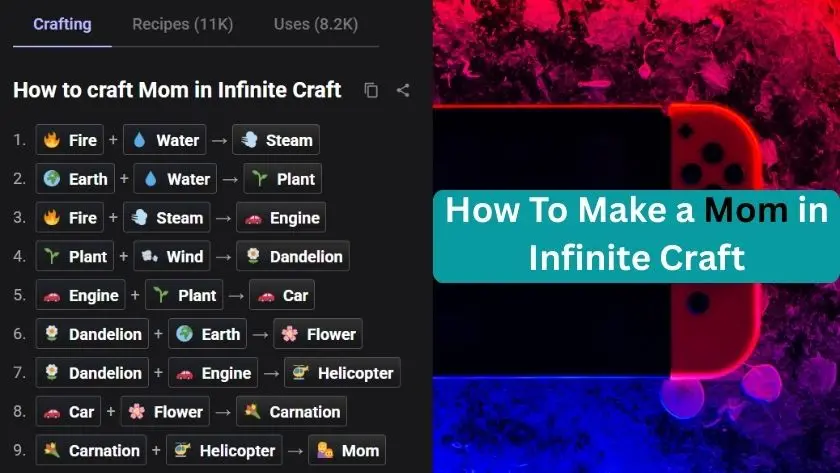Open the Dandelion result in step 4
The image size is (840, 473).
(x=293, y=257)
